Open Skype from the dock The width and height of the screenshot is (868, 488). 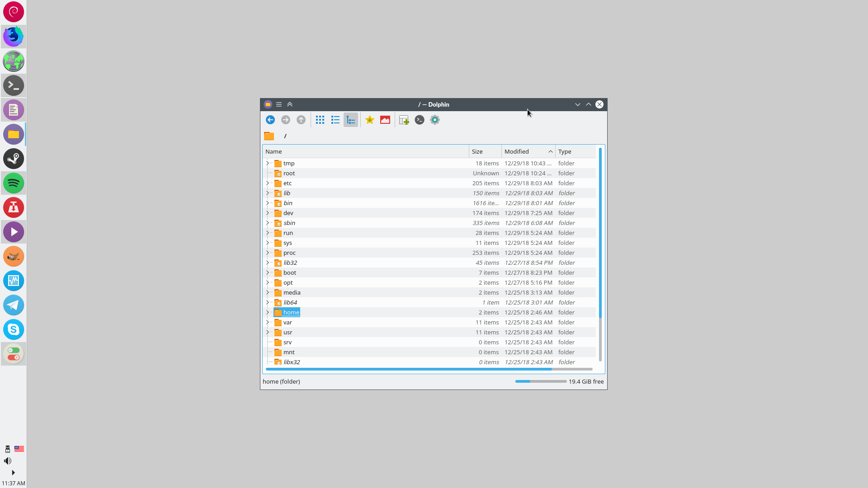coord(14,329)
